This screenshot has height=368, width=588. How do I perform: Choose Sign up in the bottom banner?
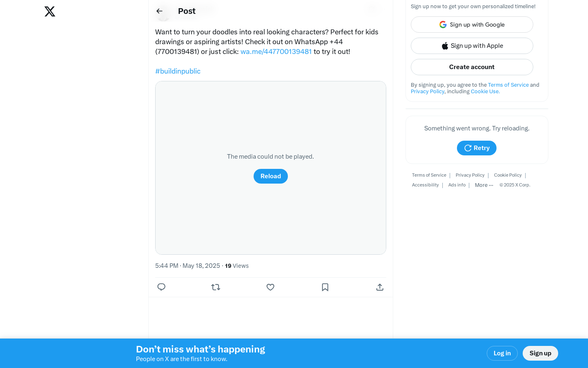click(x=540, y=353)
